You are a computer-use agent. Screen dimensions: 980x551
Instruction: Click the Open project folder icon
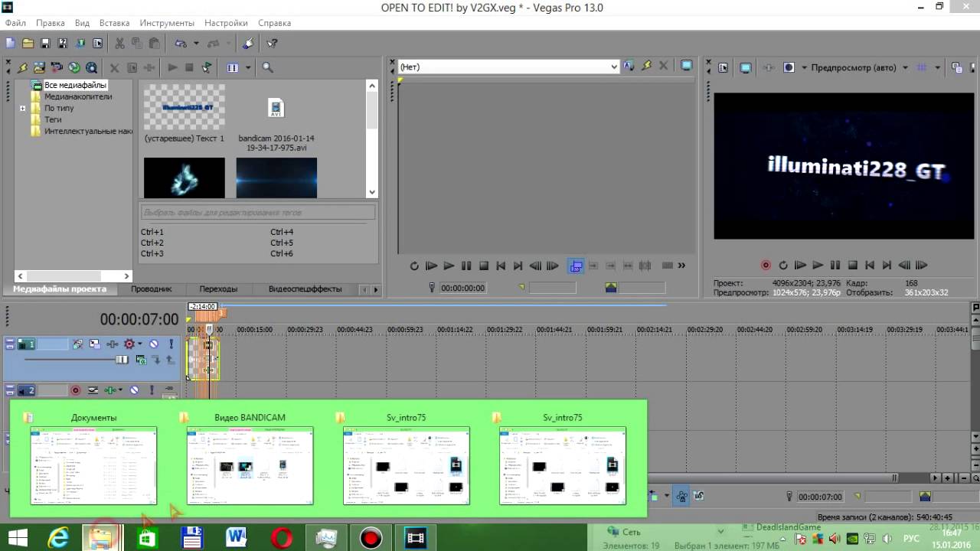click(28, 44)
